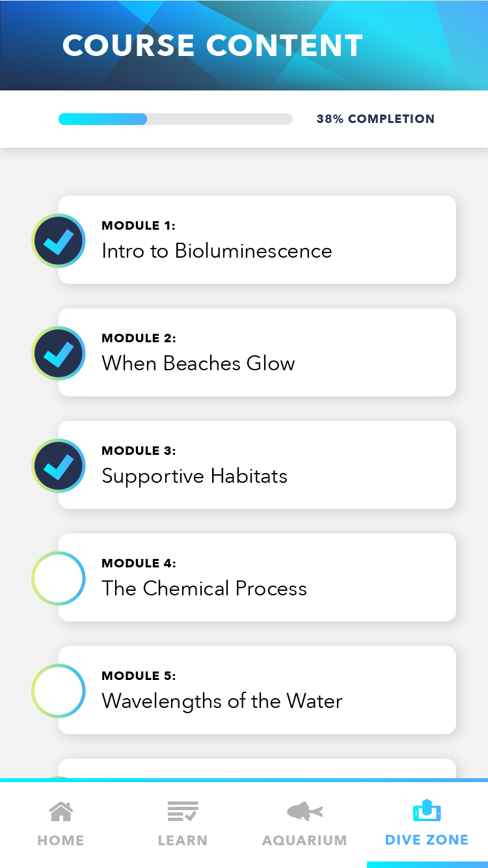Tap the Learn checklist icon
Screen dimensions: 488x868
coord(182,811)
